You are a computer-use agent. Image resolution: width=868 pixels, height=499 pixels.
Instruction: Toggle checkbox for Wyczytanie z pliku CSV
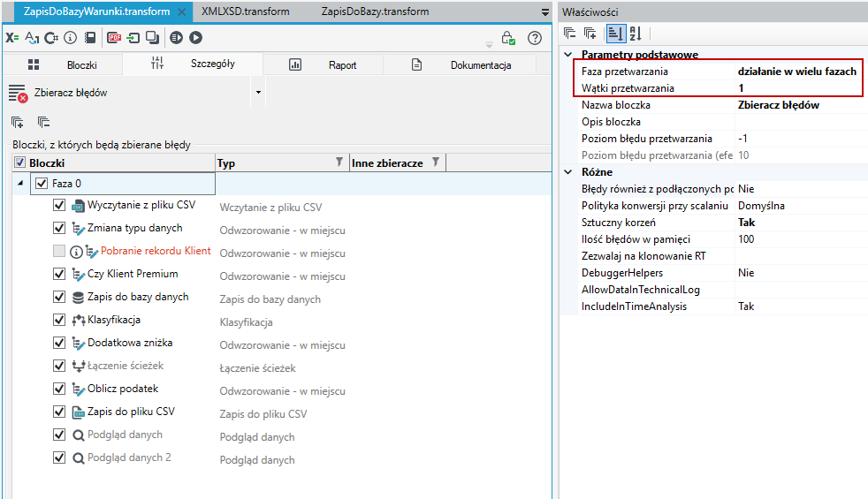tap(59, 205)
